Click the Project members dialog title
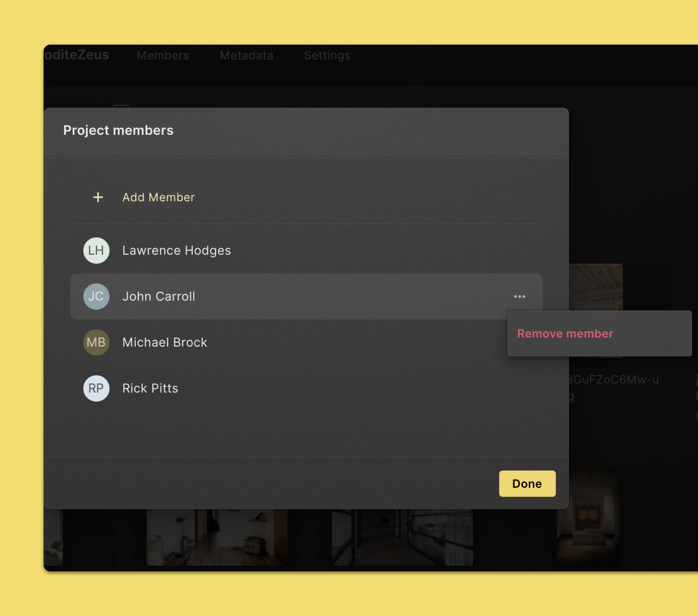This screenshot has width=698, height=616. (x=118, y=130)
